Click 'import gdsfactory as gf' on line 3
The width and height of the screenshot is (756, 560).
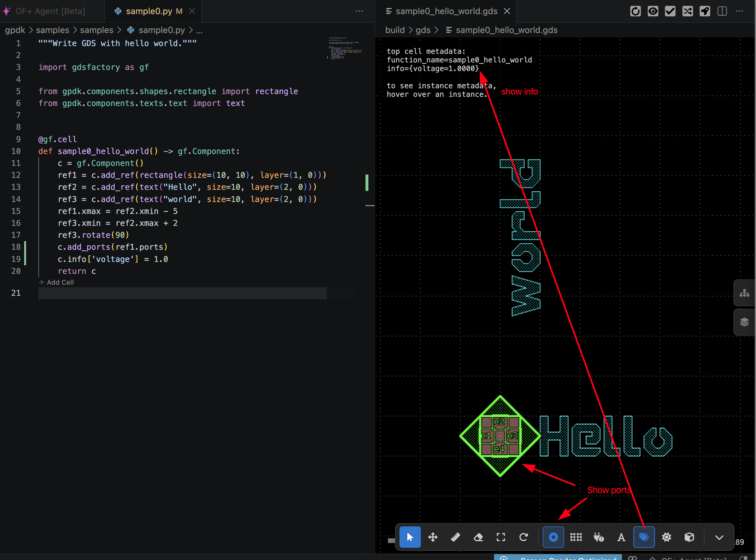(x=94, y=67)
